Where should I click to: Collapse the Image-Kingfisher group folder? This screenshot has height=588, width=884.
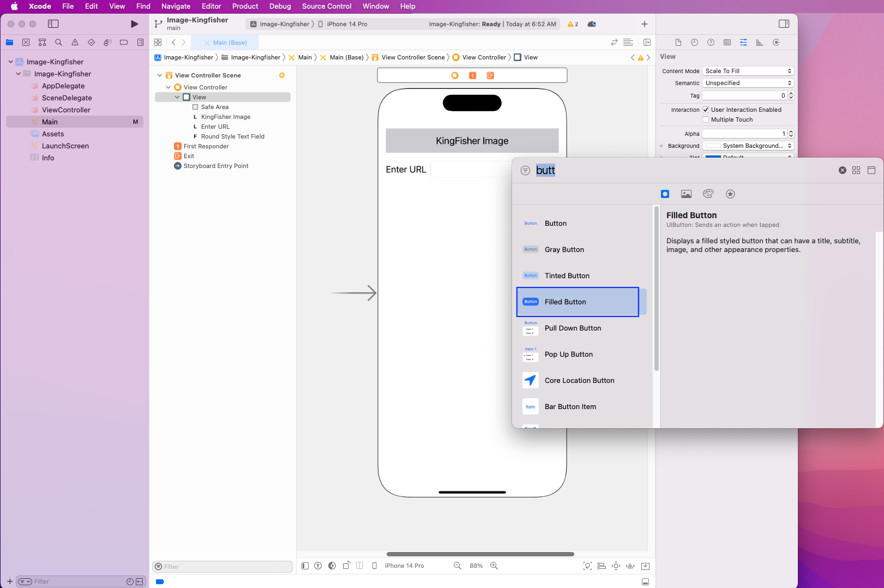19,74
